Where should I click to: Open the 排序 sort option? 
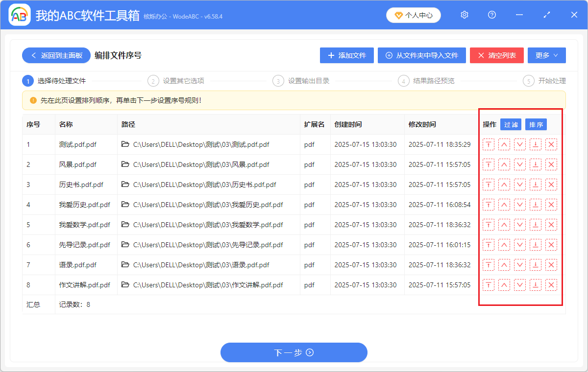[536, 124]
